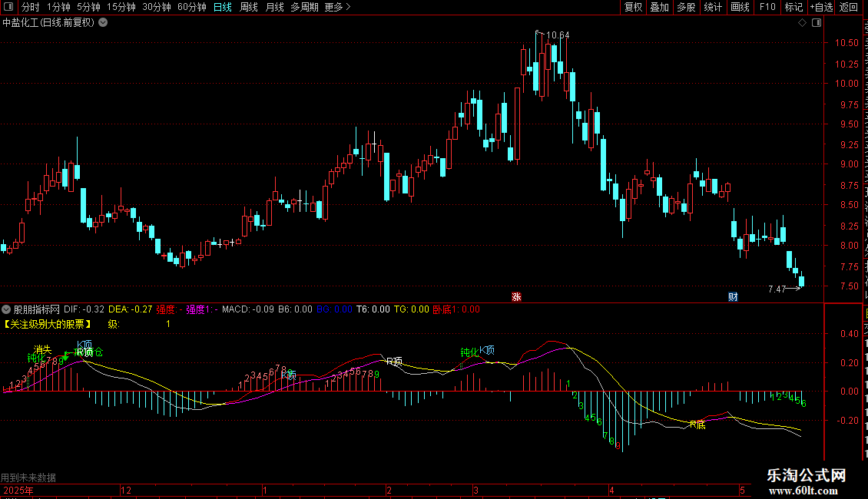868x499 pixels.
Task: Open the 统计 statistics tool
Action: point(713,7)
